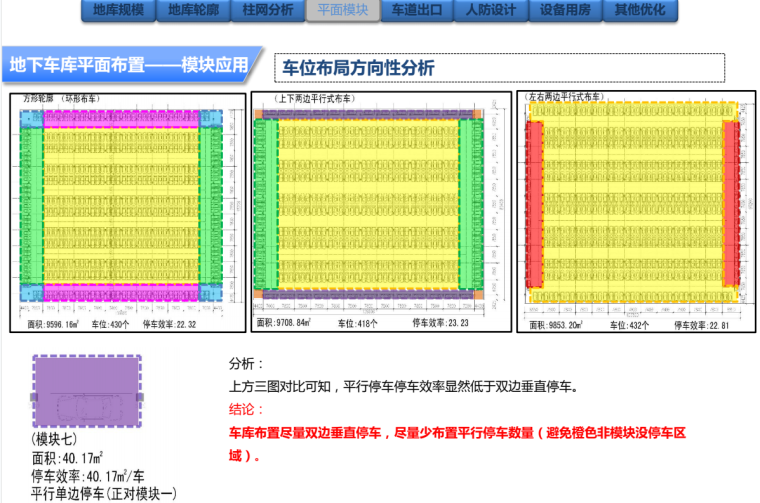Open the 地库规模 tab
The image size is (760, 503).
118,11
